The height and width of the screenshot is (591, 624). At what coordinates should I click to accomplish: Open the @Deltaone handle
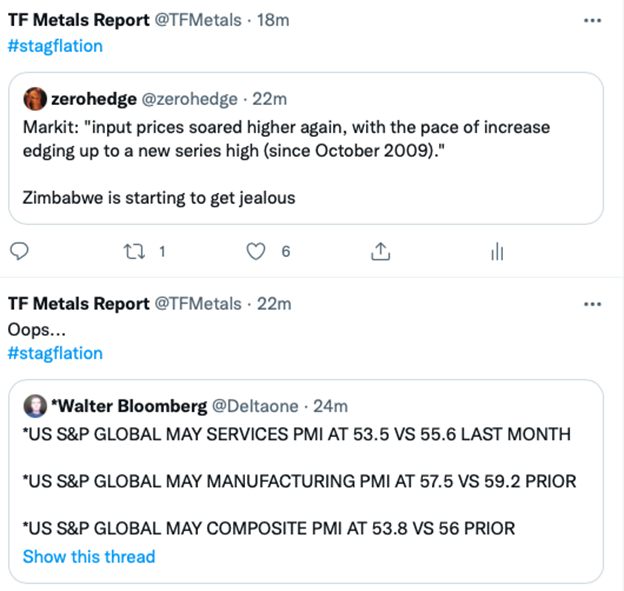[x=255, y=406]
